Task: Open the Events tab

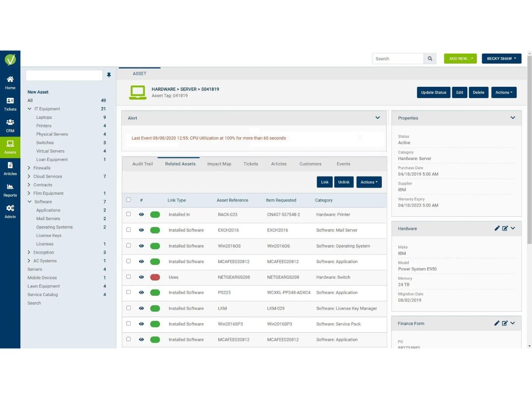Action: click(x=344, y=164)
